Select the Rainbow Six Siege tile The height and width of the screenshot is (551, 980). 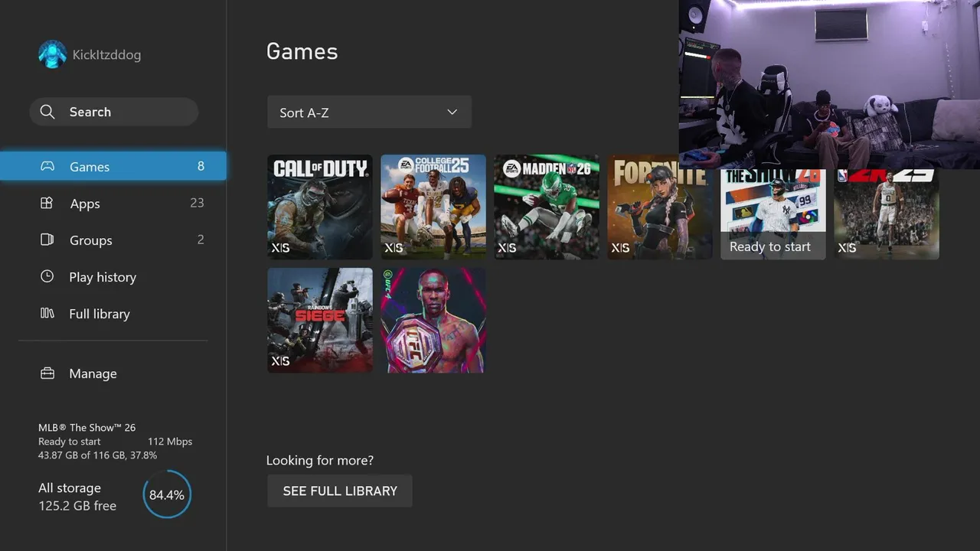[320, 321]
